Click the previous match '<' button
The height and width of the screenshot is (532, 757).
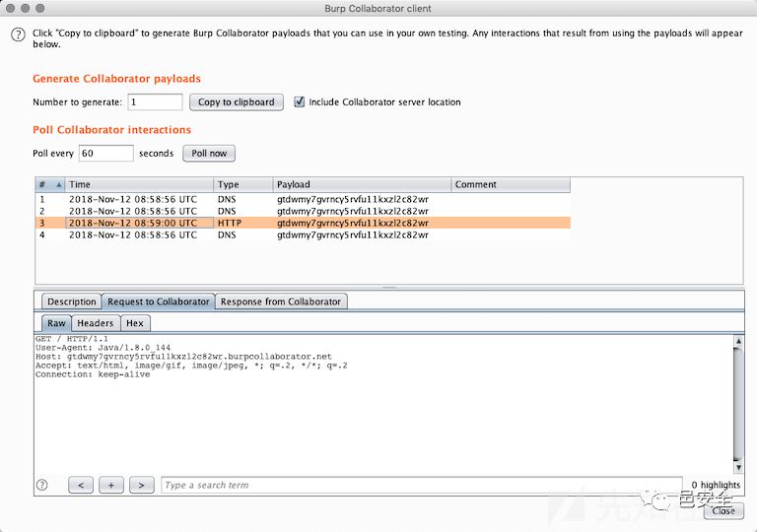81,485
